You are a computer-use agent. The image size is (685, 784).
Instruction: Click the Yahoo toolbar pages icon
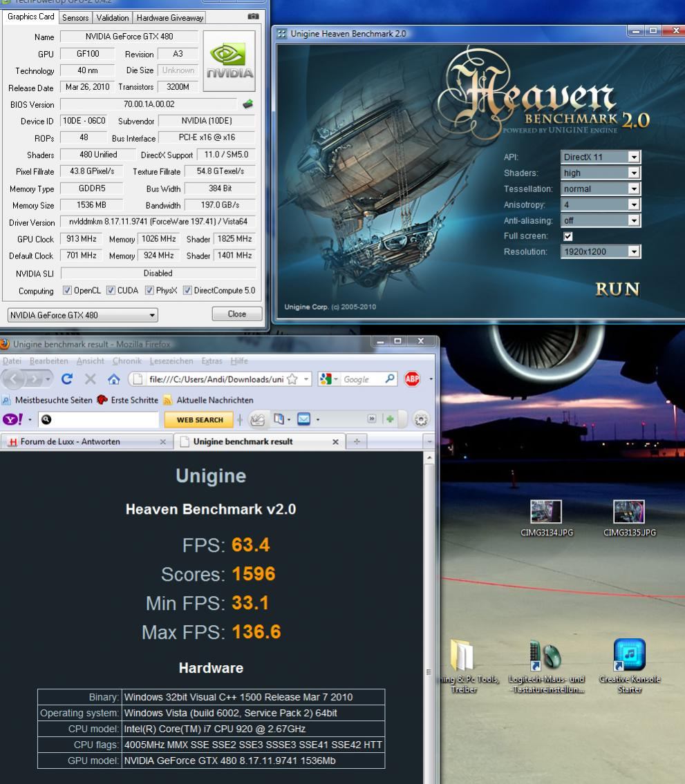[279, 419]
